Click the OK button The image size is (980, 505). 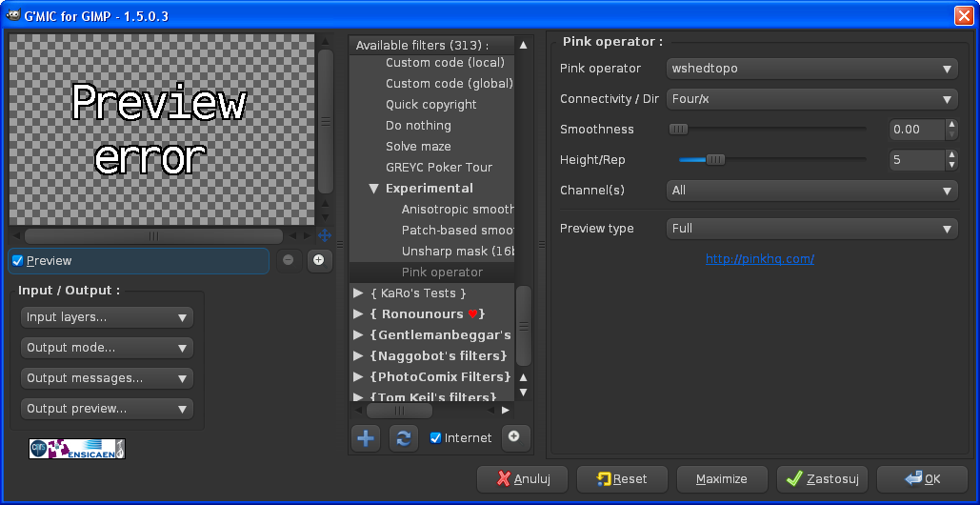(923, 479)
